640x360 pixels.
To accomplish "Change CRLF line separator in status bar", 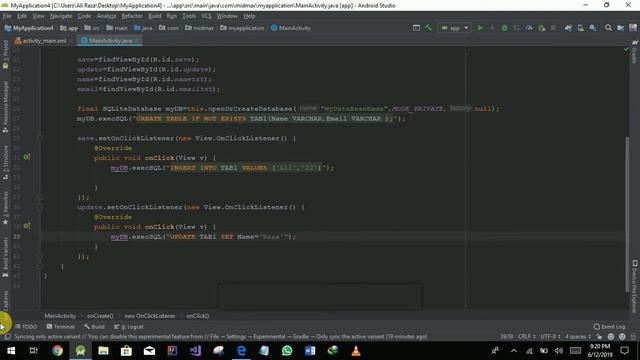I will point(527,337).
